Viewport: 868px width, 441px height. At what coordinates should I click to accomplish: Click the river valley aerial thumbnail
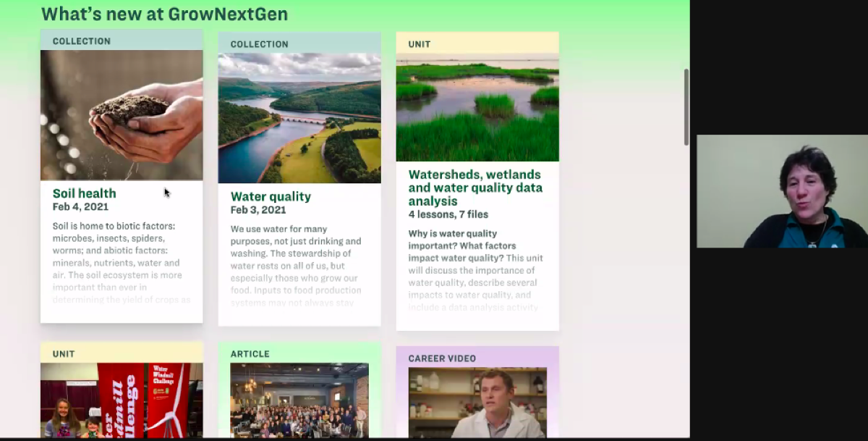click(299, 118)
